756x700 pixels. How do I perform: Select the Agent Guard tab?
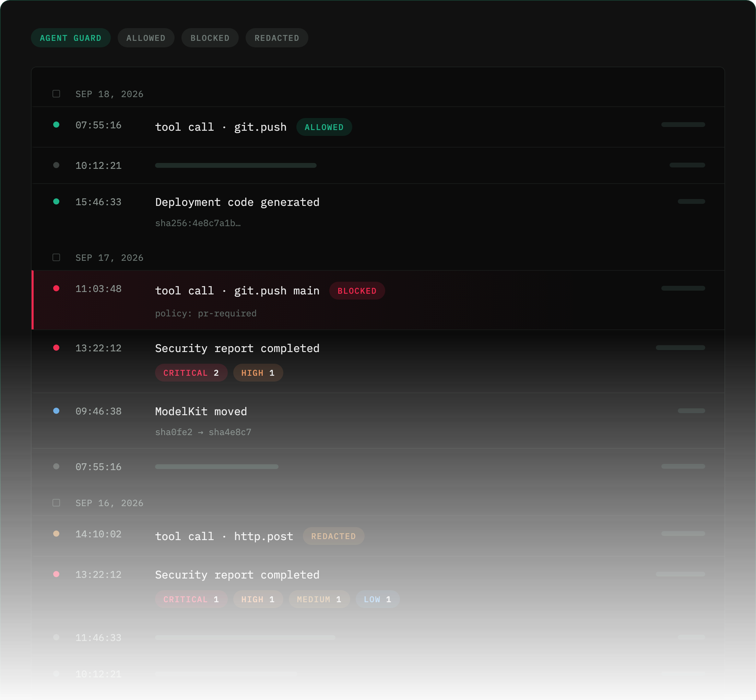[71, 38]
